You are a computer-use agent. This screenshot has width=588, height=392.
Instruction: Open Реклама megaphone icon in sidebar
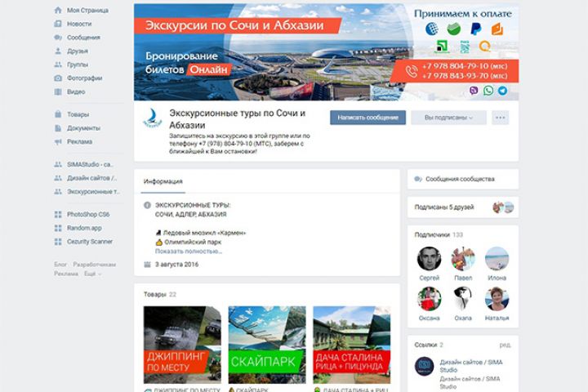[58, 141]
